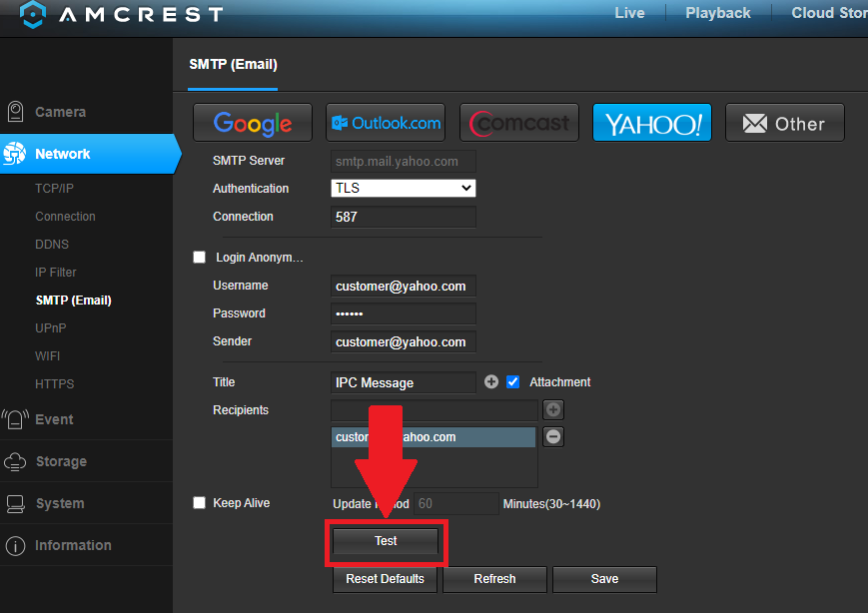868x613 pixels.
Task: Save the SMTP settings
Action: [604, 579]
